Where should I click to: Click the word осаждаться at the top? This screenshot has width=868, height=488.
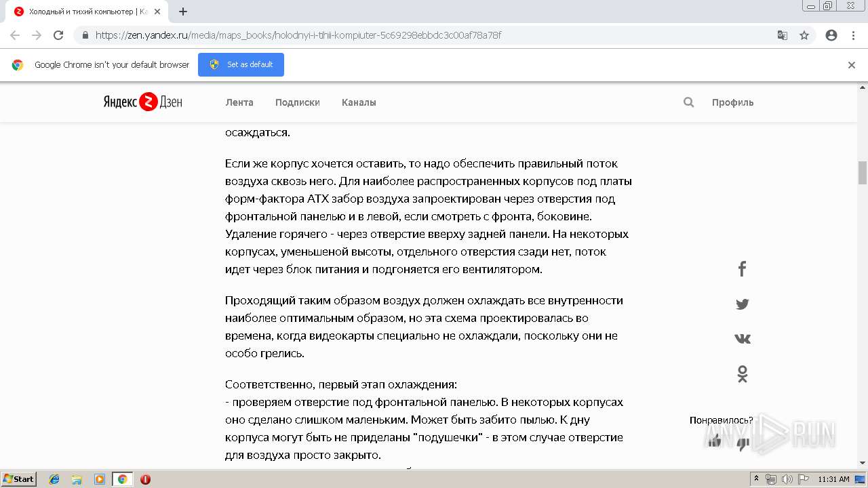coord(258,132)
